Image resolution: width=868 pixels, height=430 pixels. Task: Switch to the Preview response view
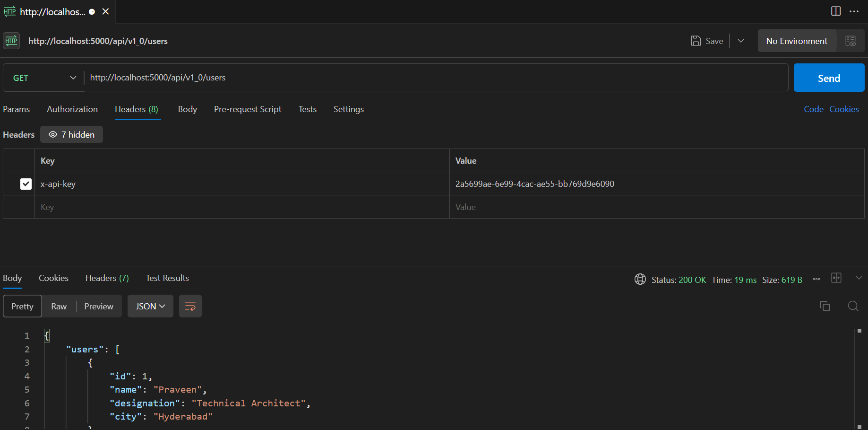point(99,307)
